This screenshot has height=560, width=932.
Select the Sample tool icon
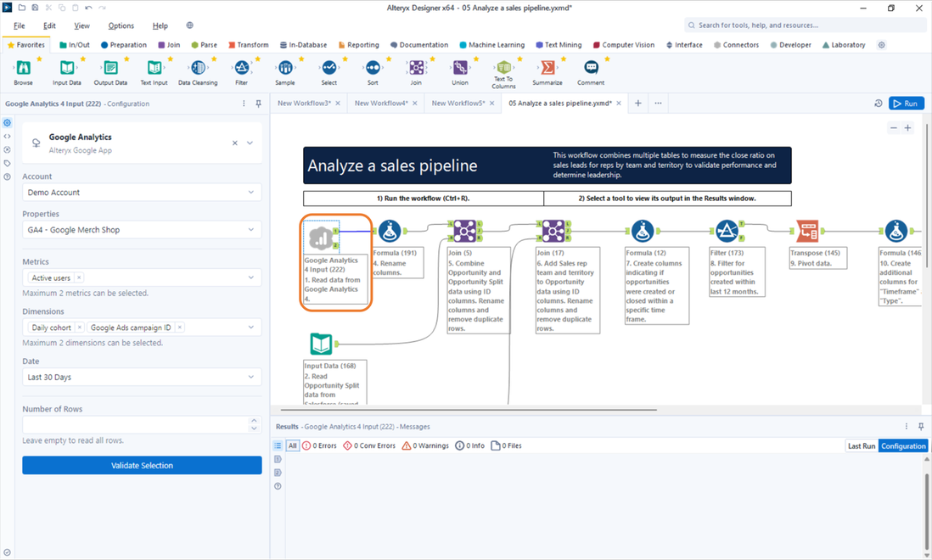pyautogui.click(x=285, y=68)
